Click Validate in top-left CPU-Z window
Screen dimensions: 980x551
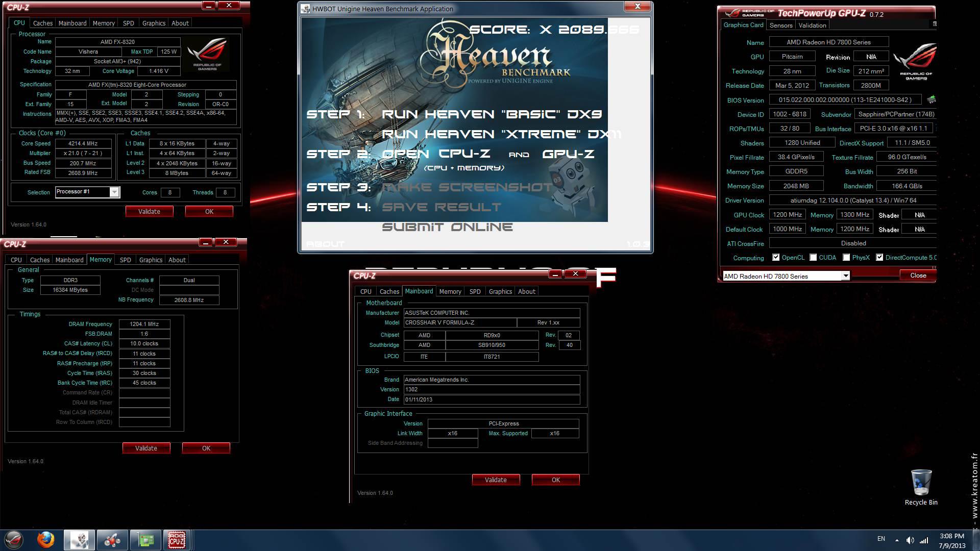pos(150,211)
